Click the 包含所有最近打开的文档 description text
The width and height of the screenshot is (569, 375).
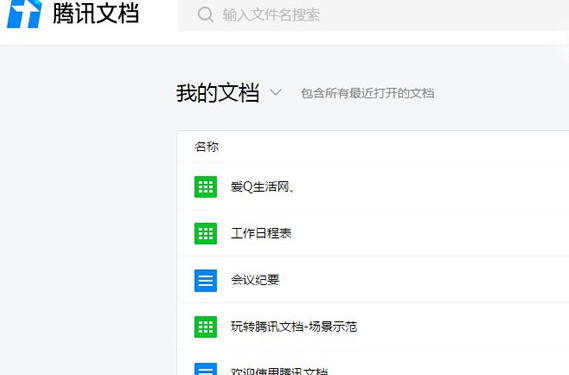[367, 94]
